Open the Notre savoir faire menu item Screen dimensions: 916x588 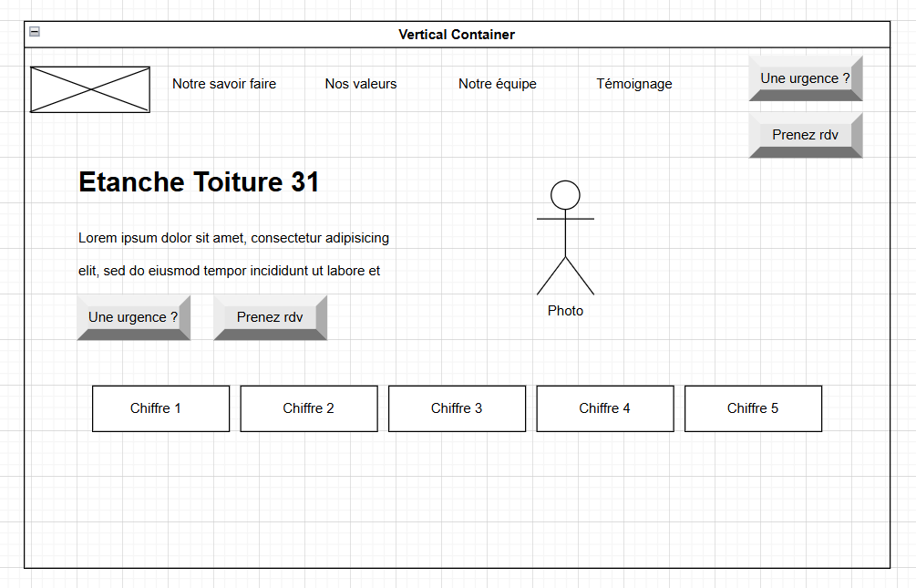pos(224,84)
